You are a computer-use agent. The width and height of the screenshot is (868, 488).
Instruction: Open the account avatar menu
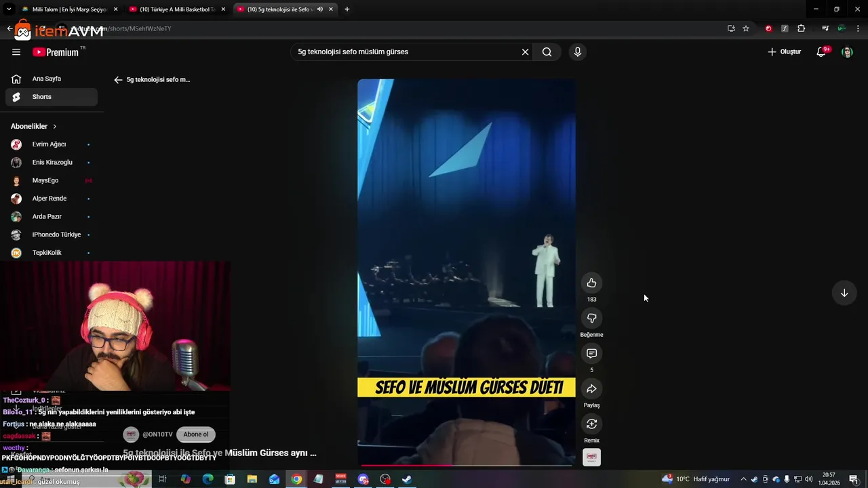click(847, 52)
